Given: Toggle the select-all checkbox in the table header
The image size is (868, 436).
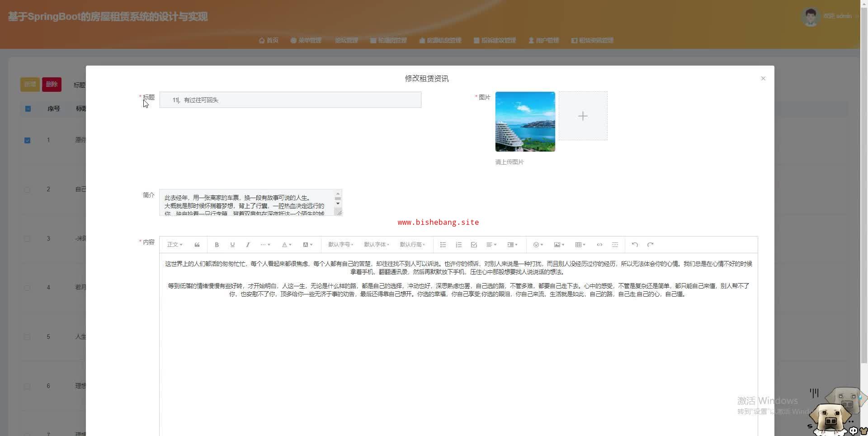Looking at the screenshot, I should click(28, 109).
